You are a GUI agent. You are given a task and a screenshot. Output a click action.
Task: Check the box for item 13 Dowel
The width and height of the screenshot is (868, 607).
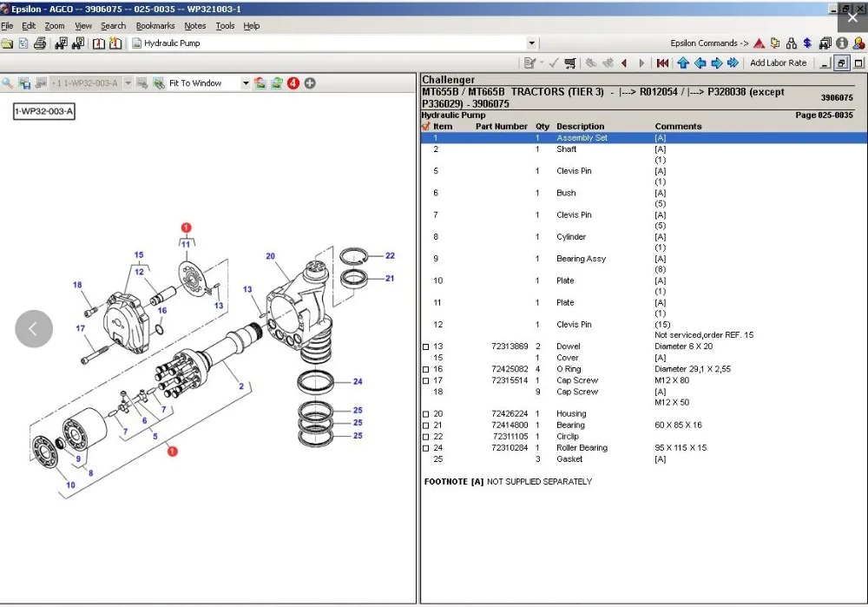(425, 346)
